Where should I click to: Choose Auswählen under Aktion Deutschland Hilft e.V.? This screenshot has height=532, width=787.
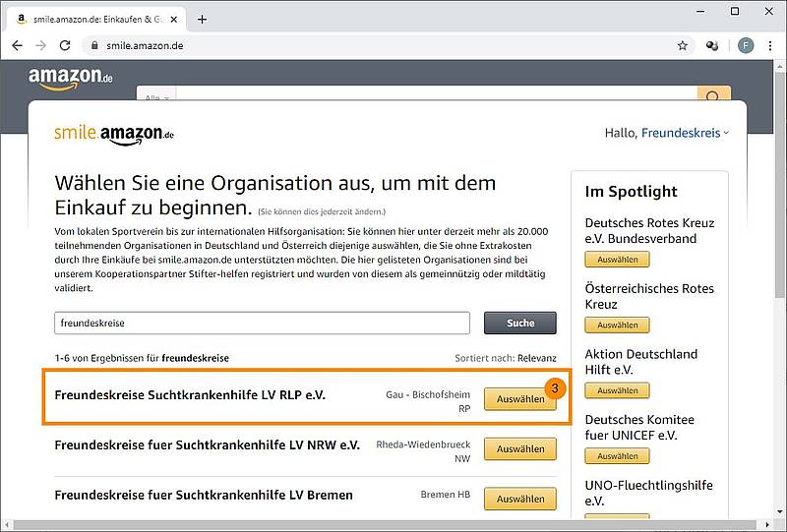(618, 390)
